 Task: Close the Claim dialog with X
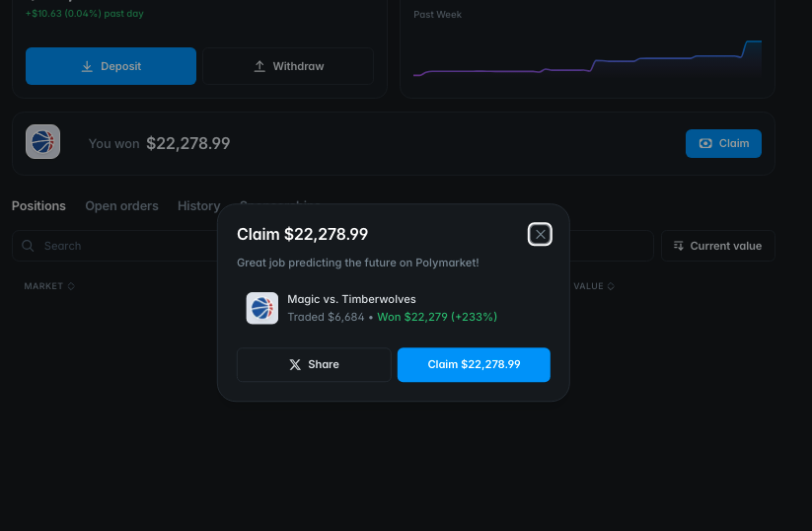[x=540, y=234]
